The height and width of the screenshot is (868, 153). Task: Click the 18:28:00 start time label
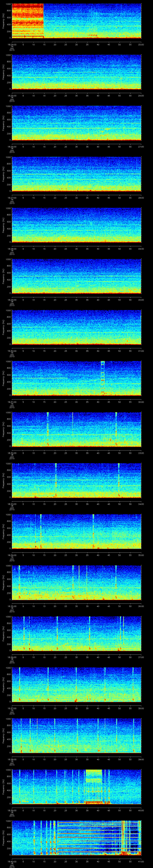pyautogui.click(x=12, y=249)
